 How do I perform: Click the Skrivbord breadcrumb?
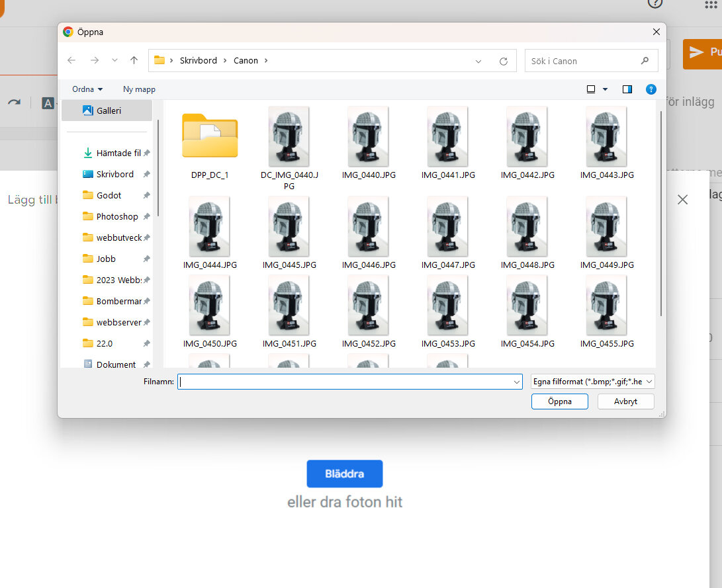[198, 60]
